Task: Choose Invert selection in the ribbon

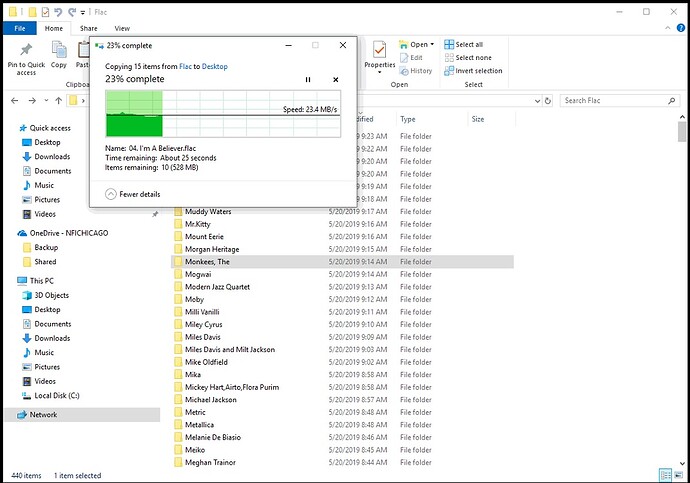Action: pos(478,71)
